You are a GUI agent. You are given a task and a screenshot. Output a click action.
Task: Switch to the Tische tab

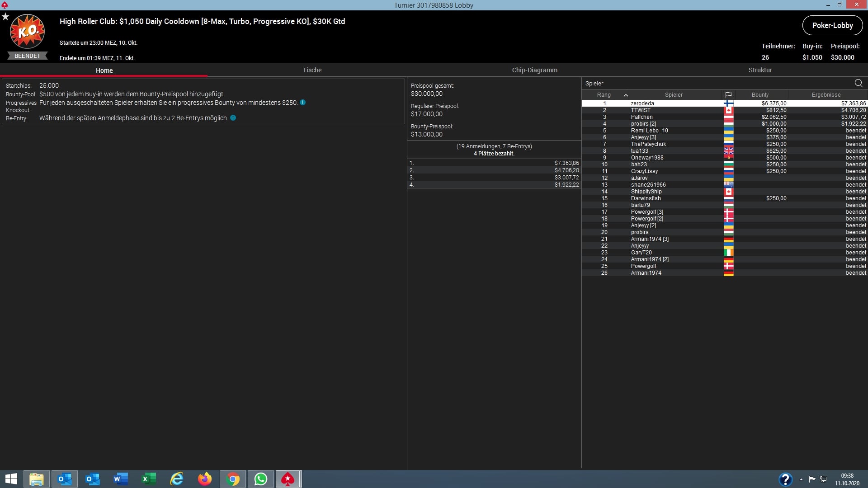coord(312,70)
